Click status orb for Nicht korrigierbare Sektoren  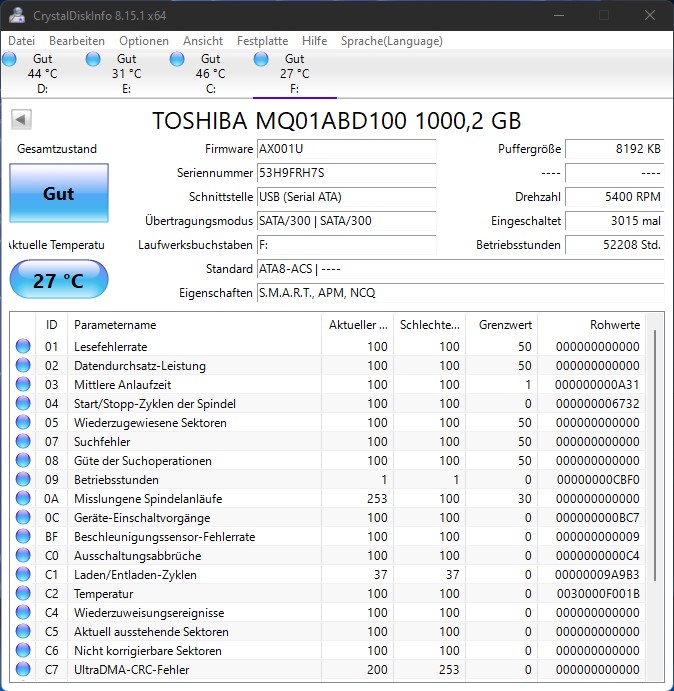(23, 650)
